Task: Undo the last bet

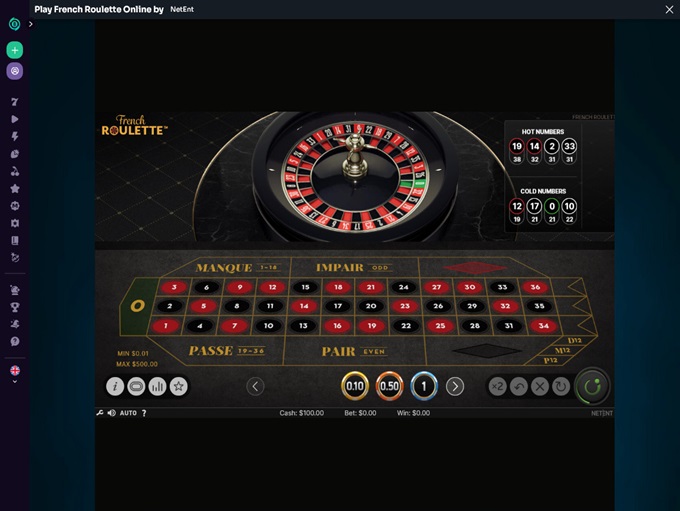Action: click(519, 386)
